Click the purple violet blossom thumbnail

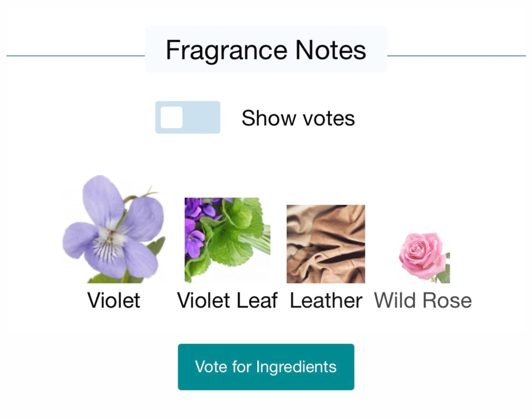click(x=114, y=229)
